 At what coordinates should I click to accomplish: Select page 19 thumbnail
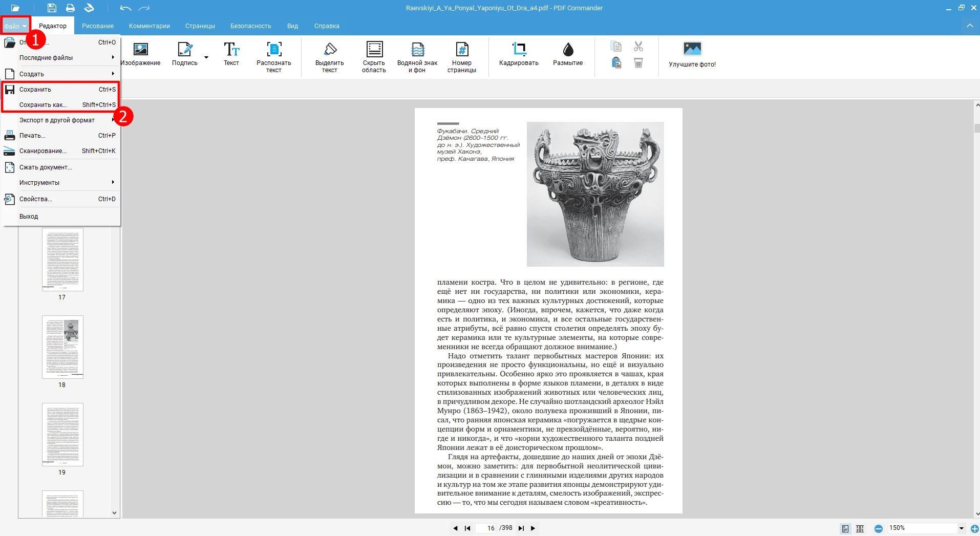point(62,435)
